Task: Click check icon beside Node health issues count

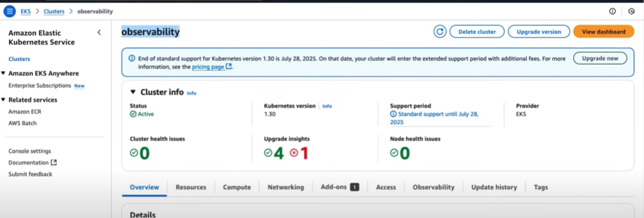Action: click(x=394, y=153)
